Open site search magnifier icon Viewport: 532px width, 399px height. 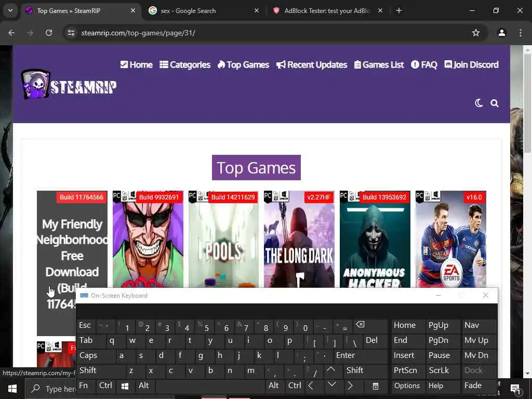(495, 103)
